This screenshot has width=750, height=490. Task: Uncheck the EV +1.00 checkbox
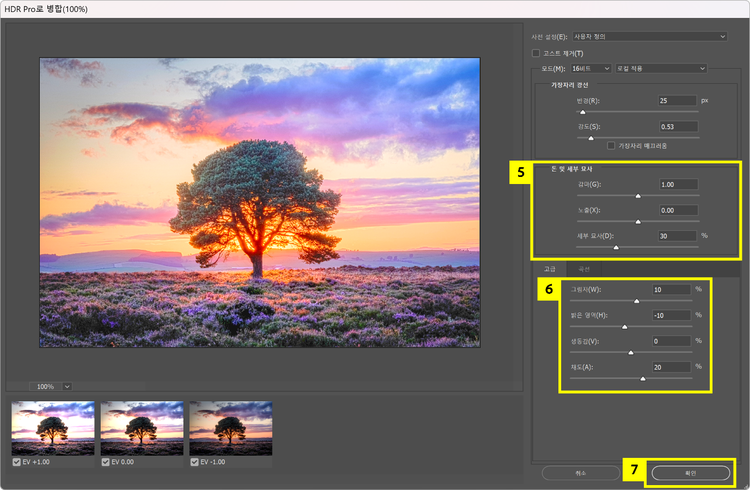click(x=17, y=462)
